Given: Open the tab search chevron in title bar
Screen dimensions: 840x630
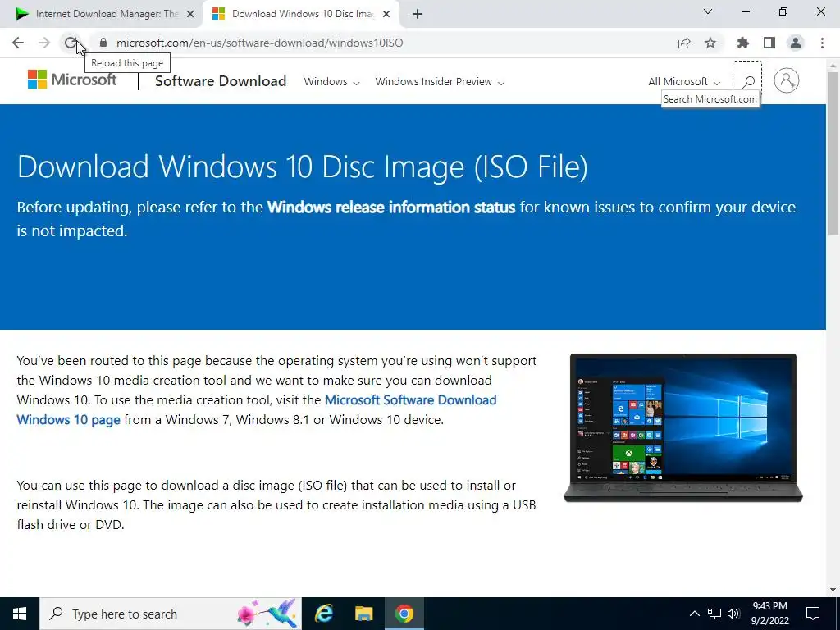Looking at the screenshot, I should tap(708, 11).
